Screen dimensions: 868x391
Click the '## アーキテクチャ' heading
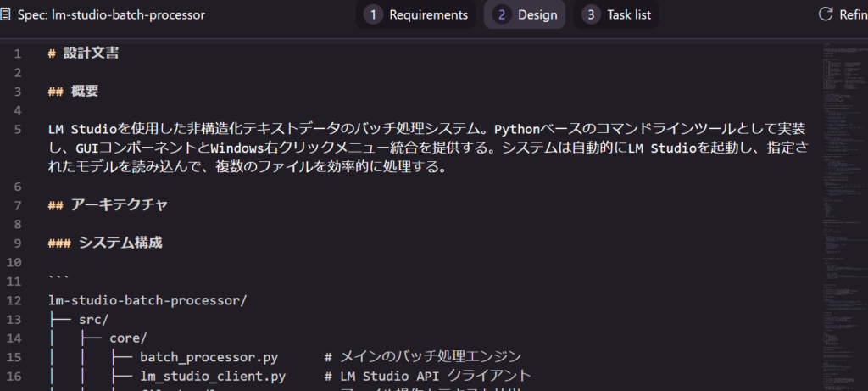[x=108, y=205]
